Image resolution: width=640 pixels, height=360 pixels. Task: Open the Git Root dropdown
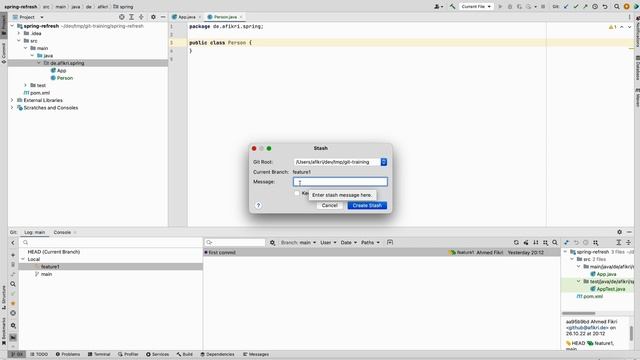point(384,162)
